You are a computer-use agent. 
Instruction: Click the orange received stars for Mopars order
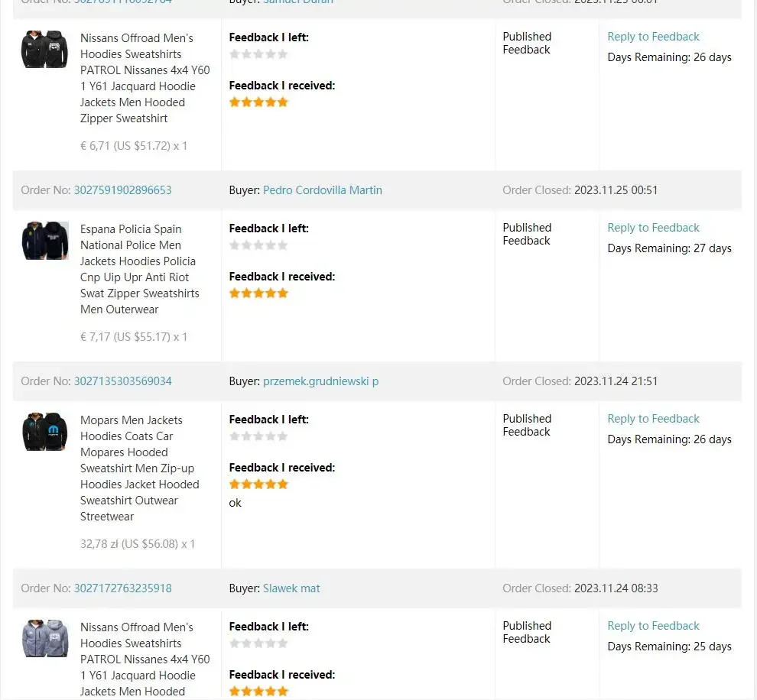(x=258, y=484)
